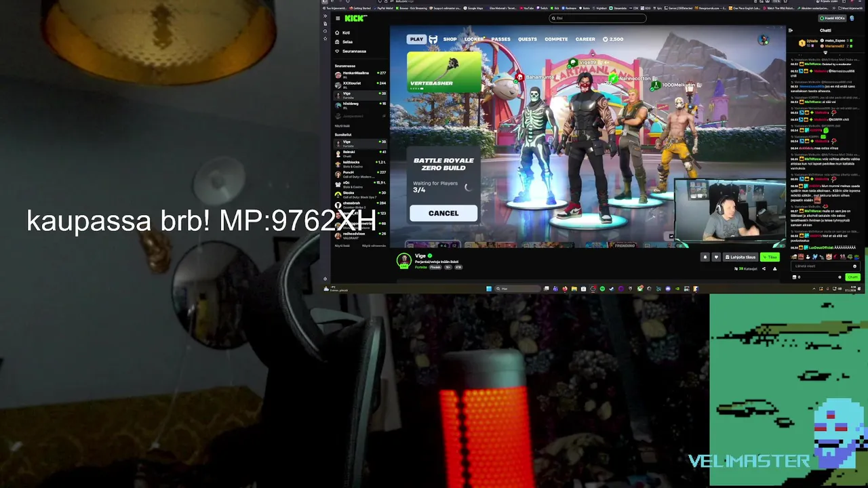Viewport: 868px width, 488px height.
Task: Click the green Chatti send button
Action: pos(852,277)
